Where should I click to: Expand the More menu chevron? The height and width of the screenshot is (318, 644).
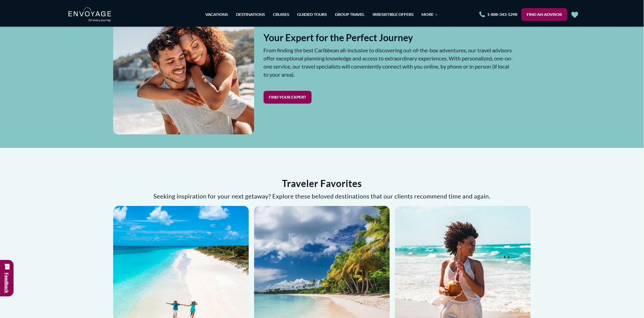coord(437,15)
